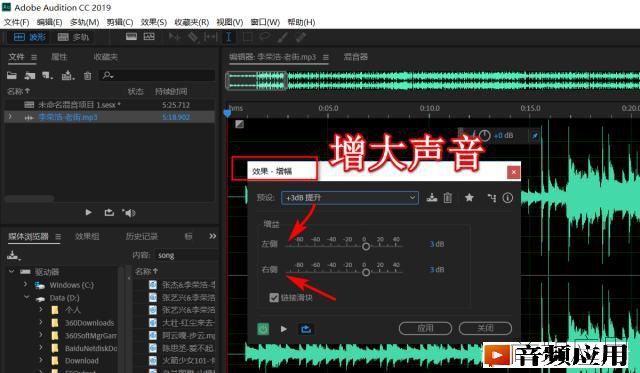Switch to the 历史记录 tab
The height and width of the screenshot is (373, 640).
[x=142, y=236]
